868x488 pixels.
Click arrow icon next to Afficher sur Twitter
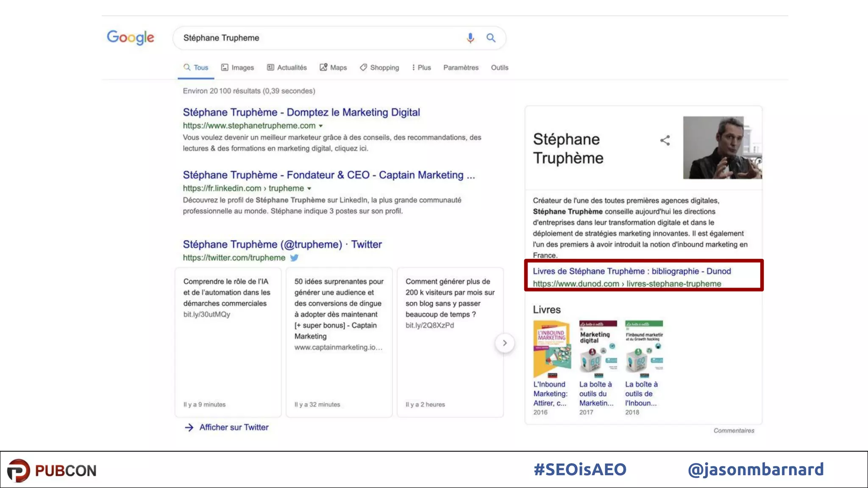(x=189, y=427)
